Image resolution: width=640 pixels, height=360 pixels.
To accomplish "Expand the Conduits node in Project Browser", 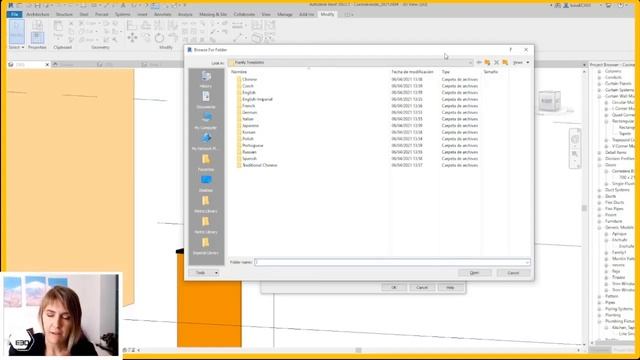I will click(x=599, y=77).
